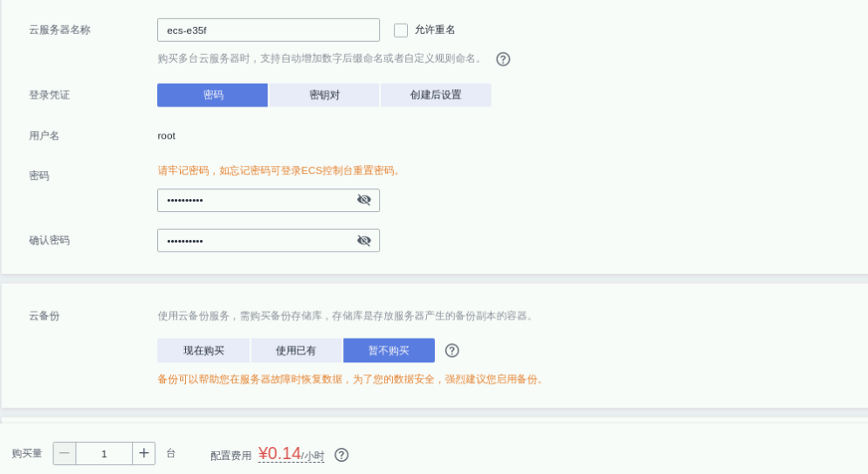Viewport: 868px width, 474px height.
Task: Click the 云服务器名称 label
Action: point(59,30)
